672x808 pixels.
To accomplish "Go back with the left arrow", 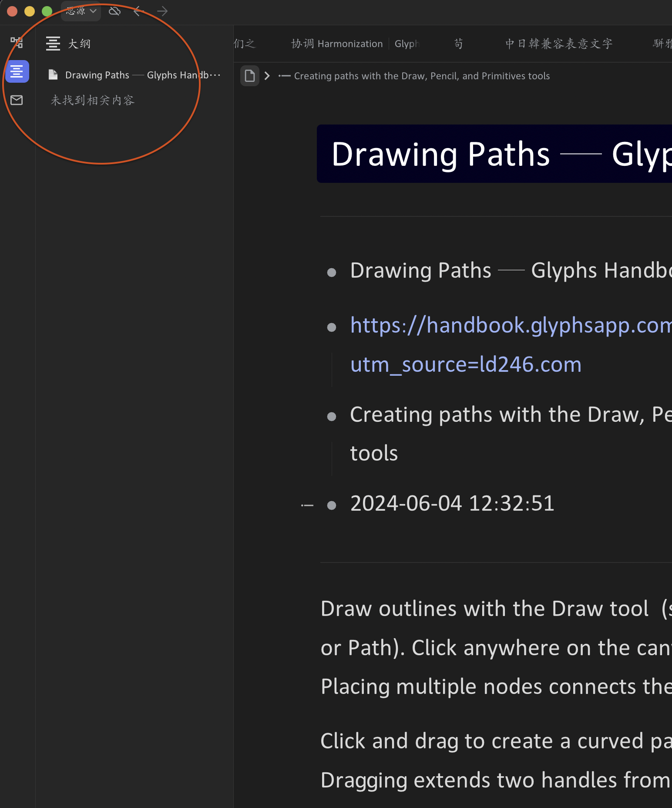I will (x=138, y=11).
